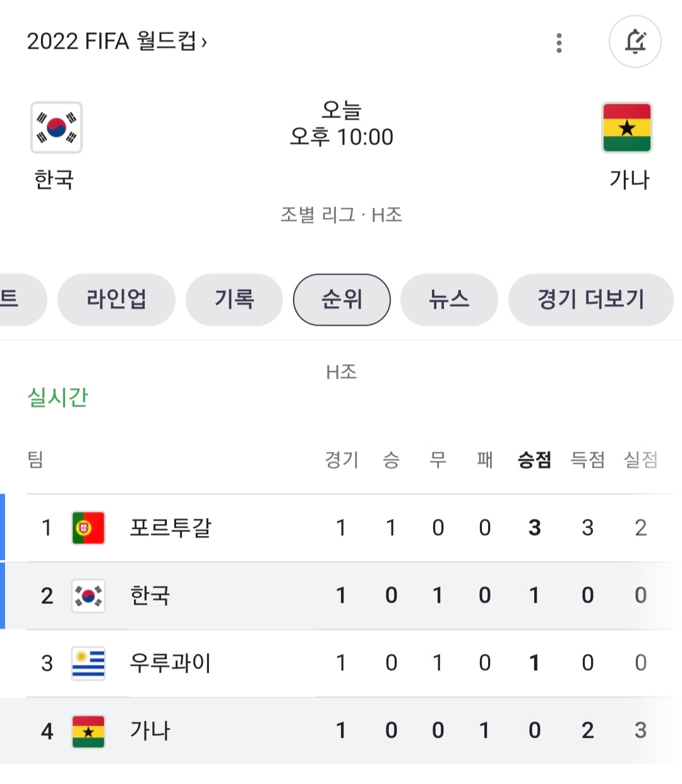
Task: Open the three-dot more options menu
Action: (559, 42)
